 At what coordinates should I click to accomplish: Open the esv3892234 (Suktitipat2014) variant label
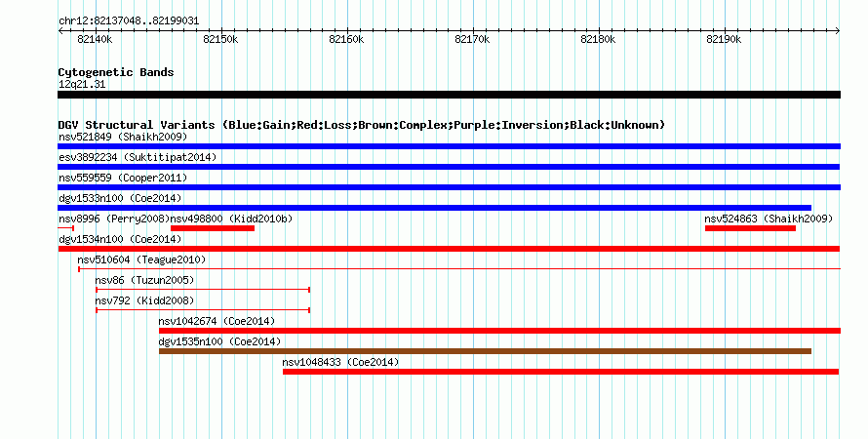pos(138,157)
